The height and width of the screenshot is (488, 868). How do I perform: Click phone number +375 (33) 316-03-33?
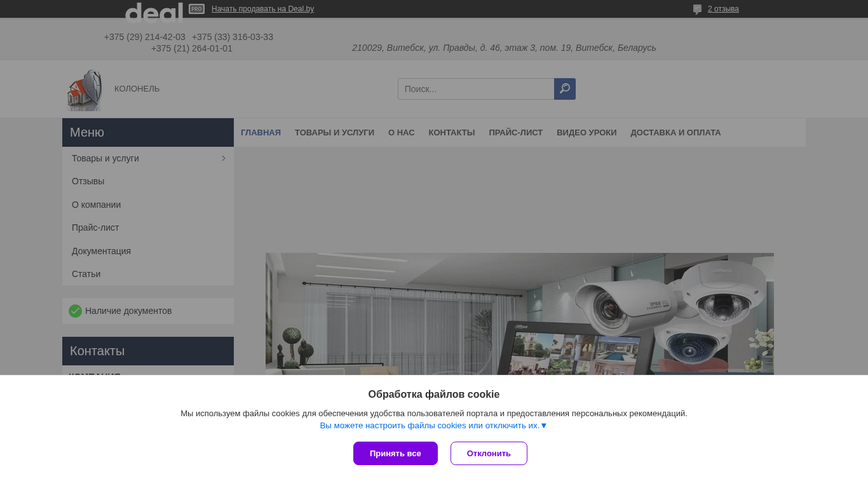[x=233, y=37]
